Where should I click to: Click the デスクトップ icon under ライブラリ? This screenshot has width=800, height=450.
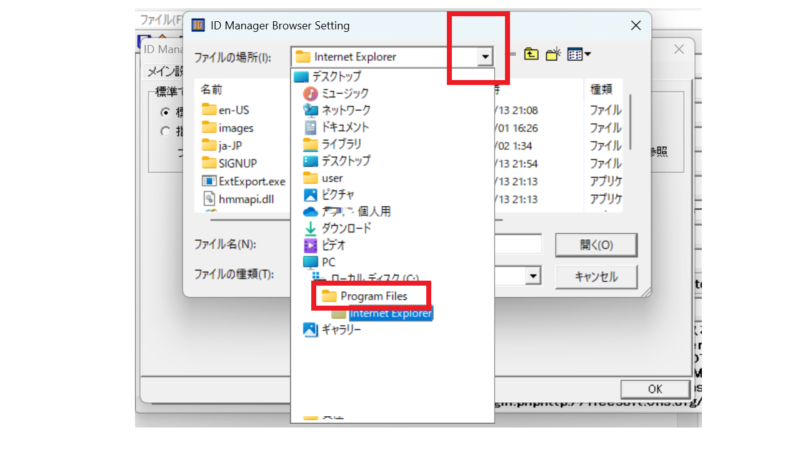click(310, 161)
